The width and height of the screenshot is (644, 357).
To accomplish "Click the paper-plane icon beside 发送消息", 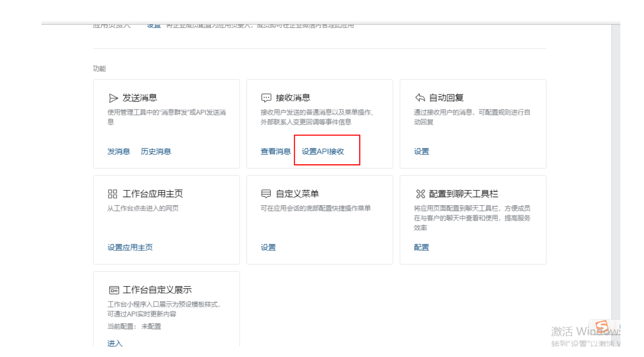I will coord(113,98).
